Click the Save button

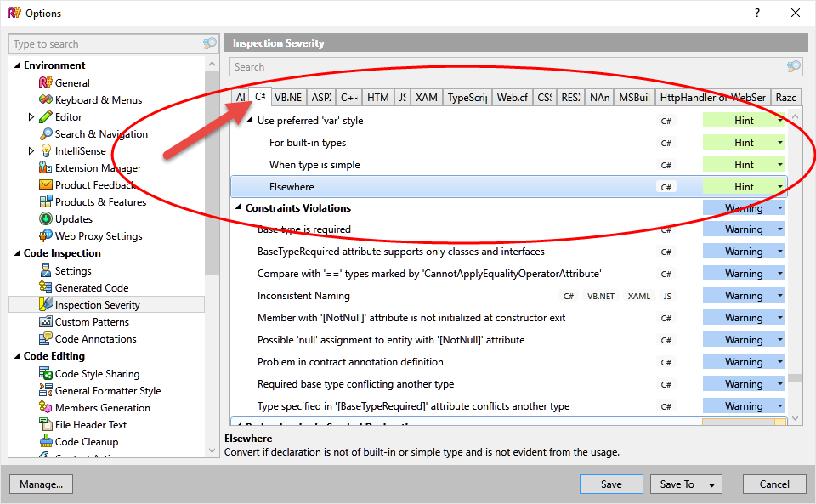click(611, 484)
